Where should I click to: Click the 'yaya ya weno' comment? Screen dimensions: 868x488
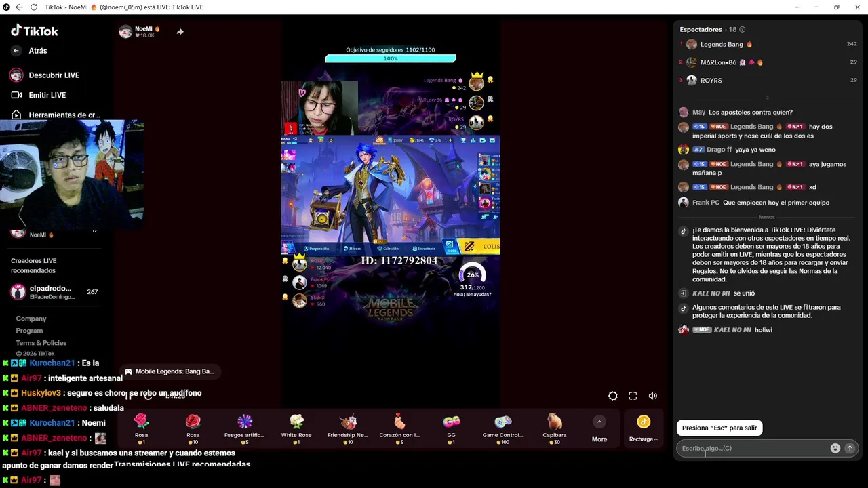coord(755,150)
